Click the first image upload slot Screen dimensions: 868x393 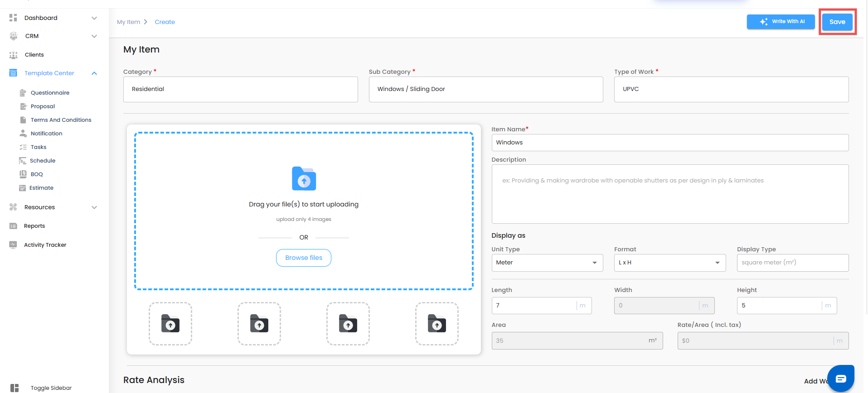[x=170, y=324]
